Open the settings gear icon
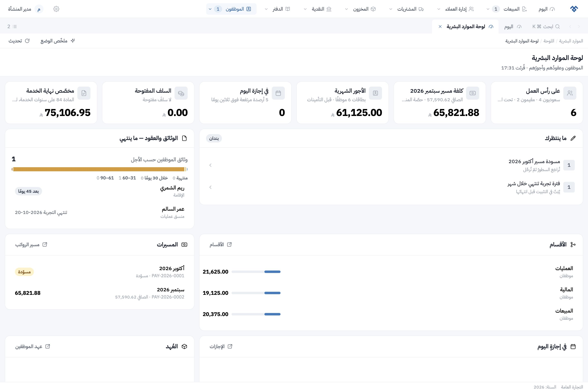This screenshot has width=588, height=392. (x=56, y=9)
